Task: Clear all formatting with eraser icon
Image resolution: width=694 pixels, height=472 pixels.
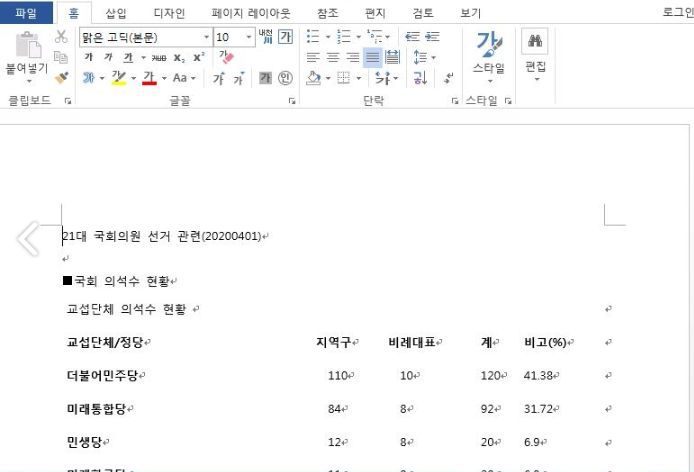Action: 226,57
